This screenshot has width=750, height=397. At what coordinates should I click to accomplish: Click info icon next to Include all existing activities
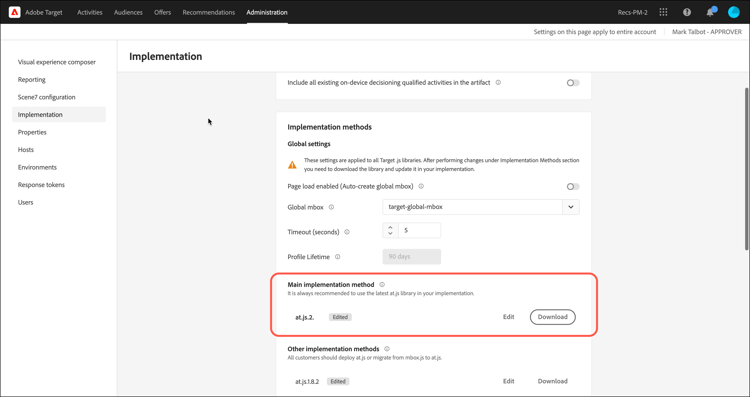click(x=498, y=83)
